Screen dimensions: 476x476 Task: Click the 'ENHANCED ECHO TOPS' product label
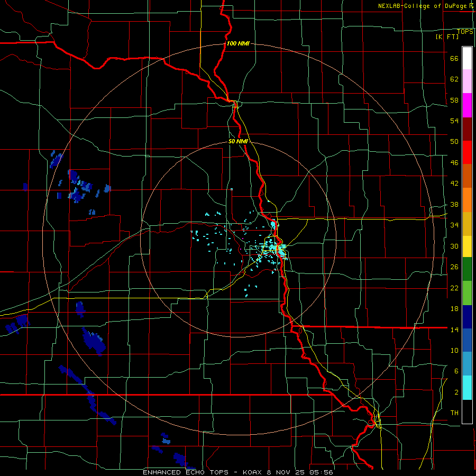click(x=186, y=472)
